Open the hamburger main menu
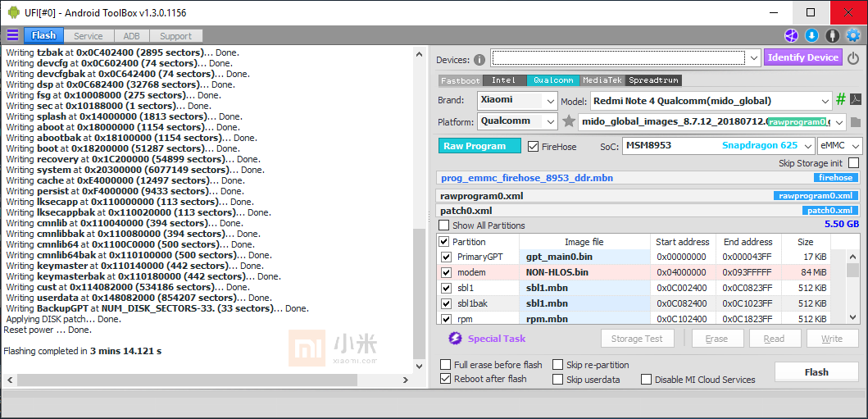Viewport: 868px width, 419px height. coord(12,35)
